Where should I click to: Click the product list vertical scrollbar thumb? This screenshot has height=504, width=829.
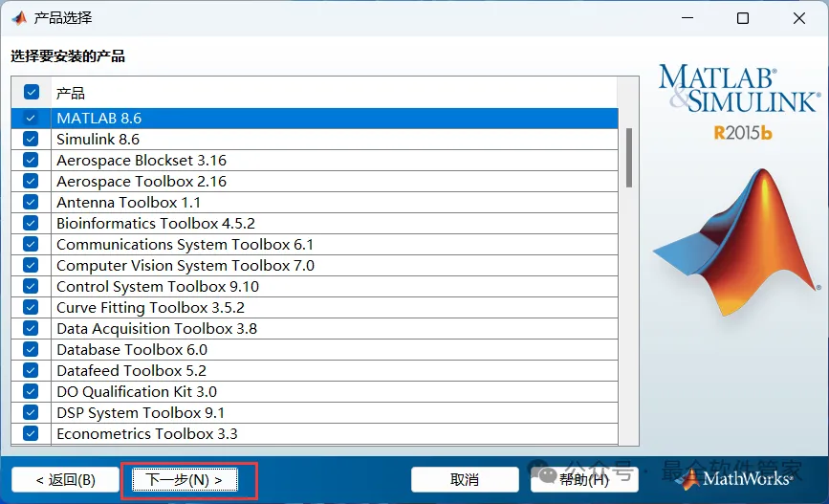(x=628, y=158)
